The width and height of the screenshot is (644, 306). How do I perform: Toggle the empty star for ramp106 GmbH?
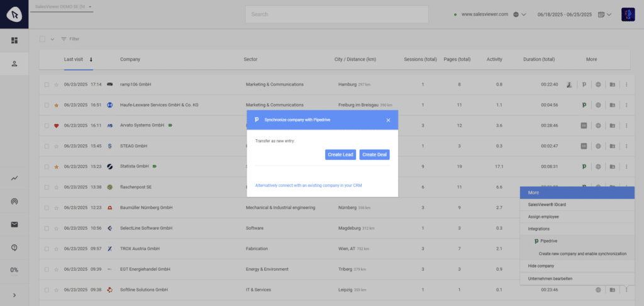tap(56, 85)
